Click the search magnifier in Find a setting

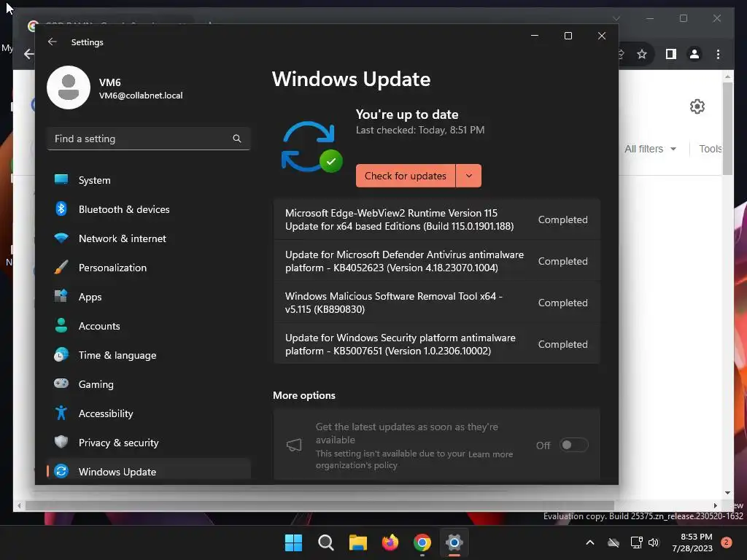pyautogui.click(x=237, y=139)
